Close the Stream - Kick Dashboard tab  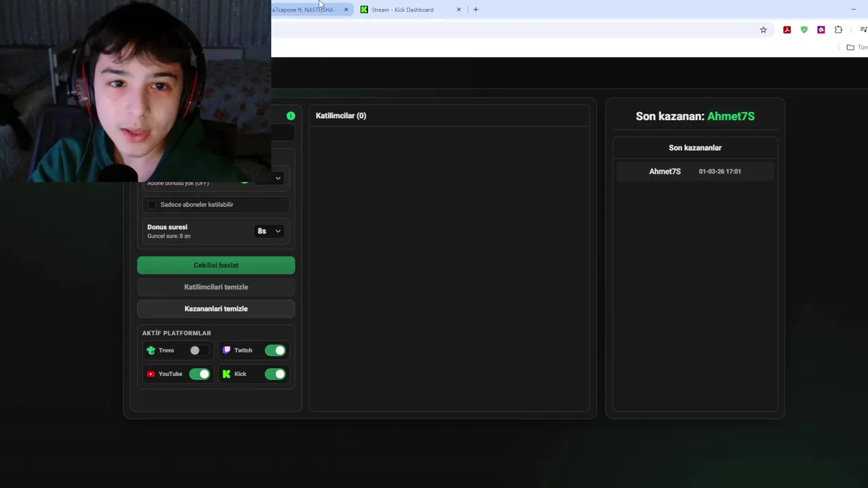tap(458, 9)
